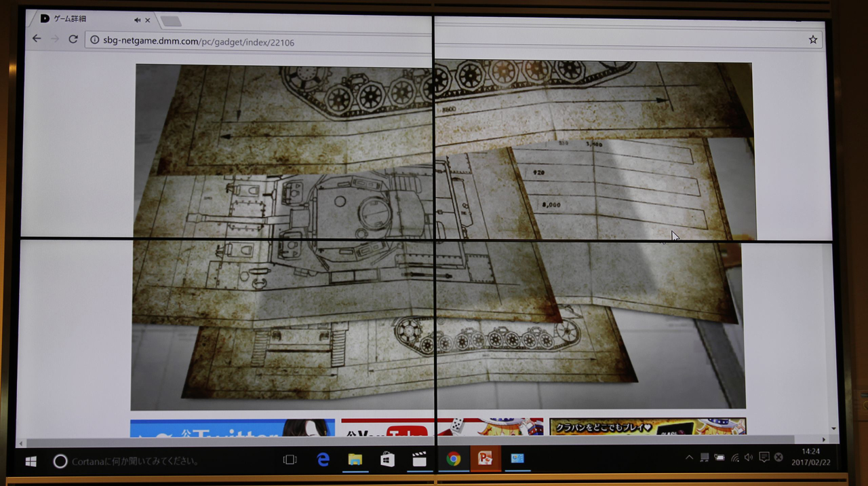Click the address bar showing sbg-netgame.dmm.com

pos(454,41)
